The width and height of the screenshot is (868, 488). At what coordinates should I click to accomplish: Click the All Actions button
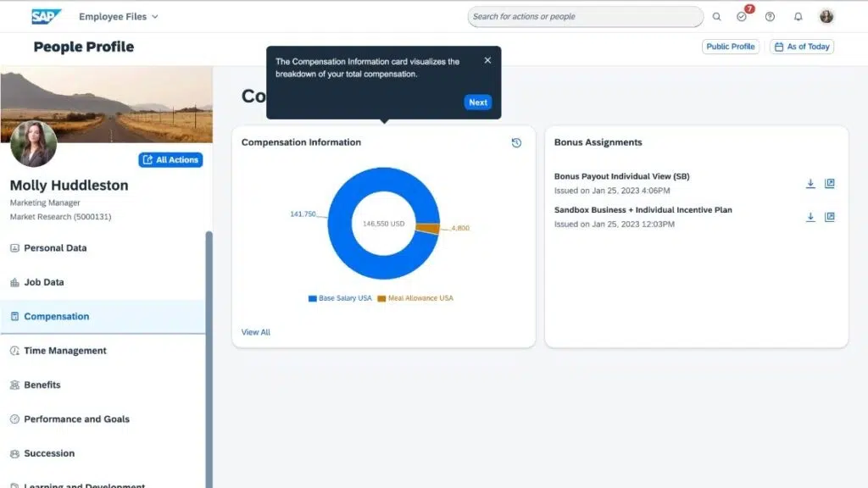tap(170, 159)
